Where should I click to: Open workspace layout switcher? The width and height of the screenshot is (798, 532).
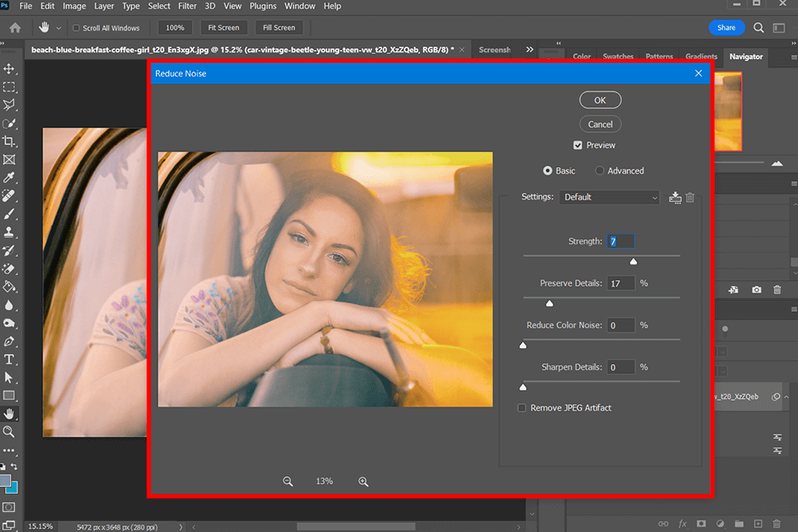click(x=779, y=27)
